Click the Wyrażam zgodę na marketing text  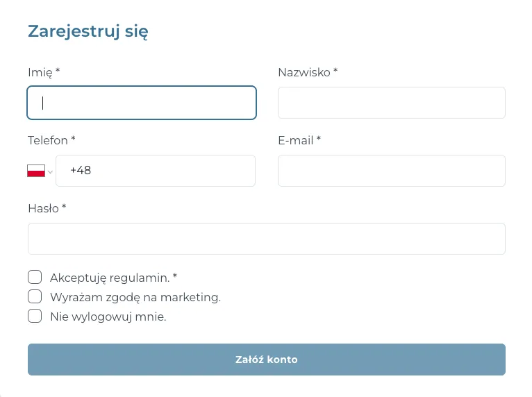(x=135, y=297)
